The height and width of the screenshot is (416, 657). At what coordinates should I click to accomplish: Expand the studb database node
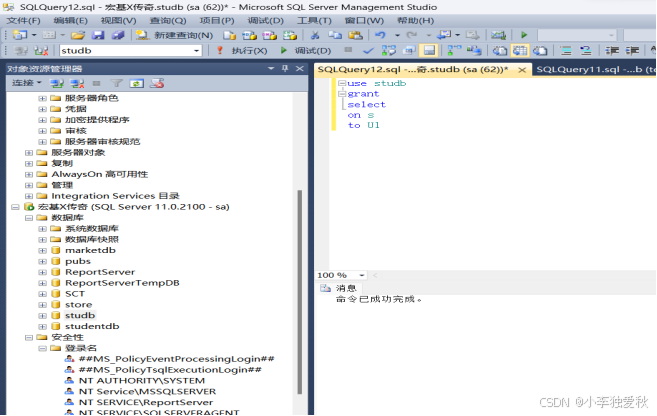coord(42,316)
